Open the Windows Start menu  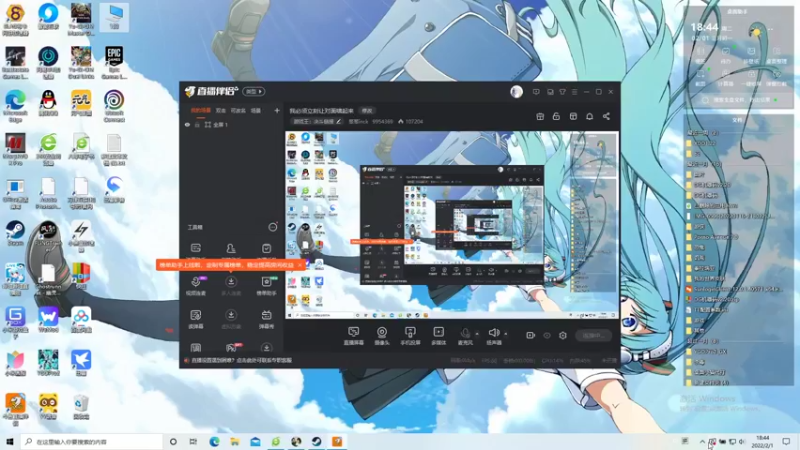pyautogui.click(x=9, y=441)
